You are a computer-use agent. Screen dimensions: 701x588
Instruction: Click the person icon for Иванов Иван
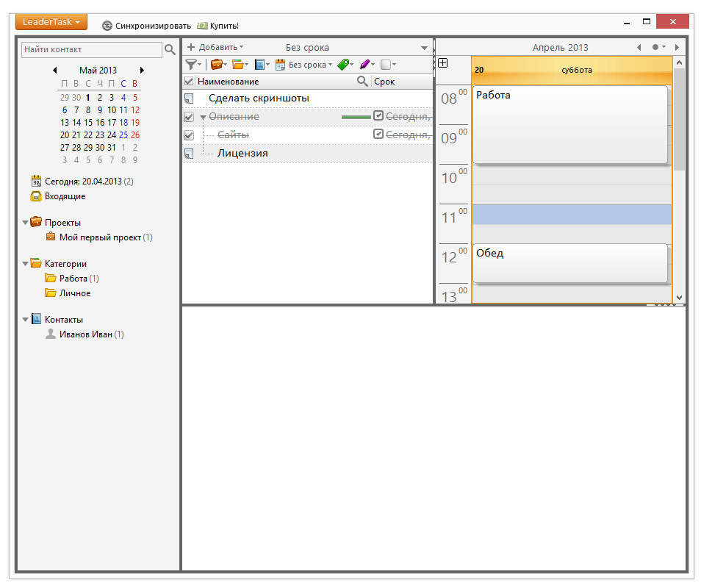51,334
